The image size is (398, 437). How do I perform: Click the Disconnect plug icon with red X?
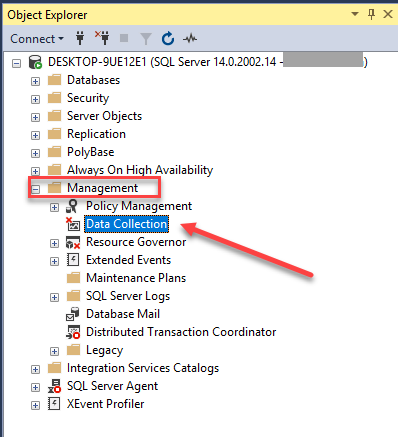[102, 38]
